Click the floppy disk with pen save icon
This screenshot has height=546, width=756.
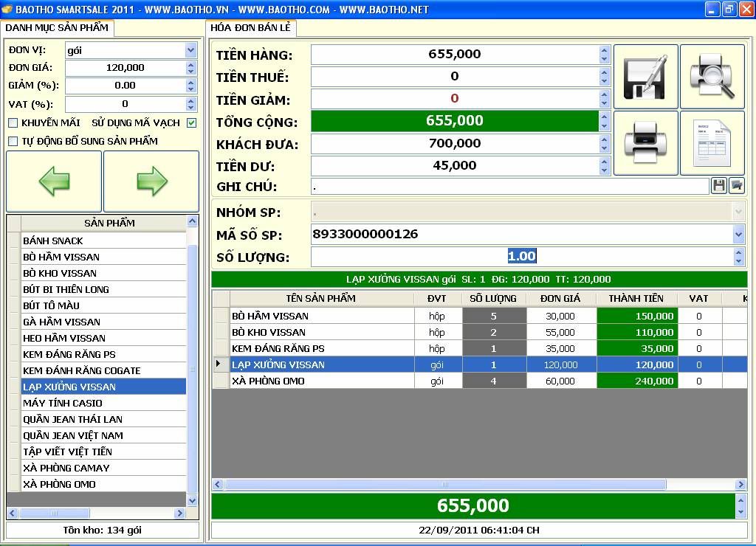(645, 77)
